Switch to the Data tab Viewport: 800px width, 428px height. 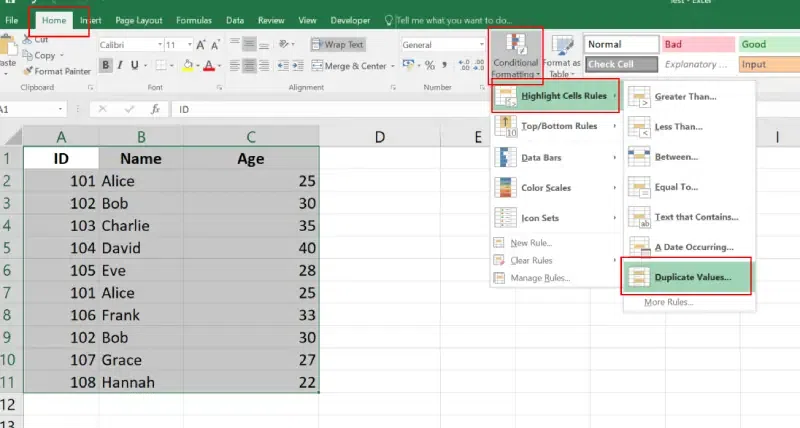point(235,20)
